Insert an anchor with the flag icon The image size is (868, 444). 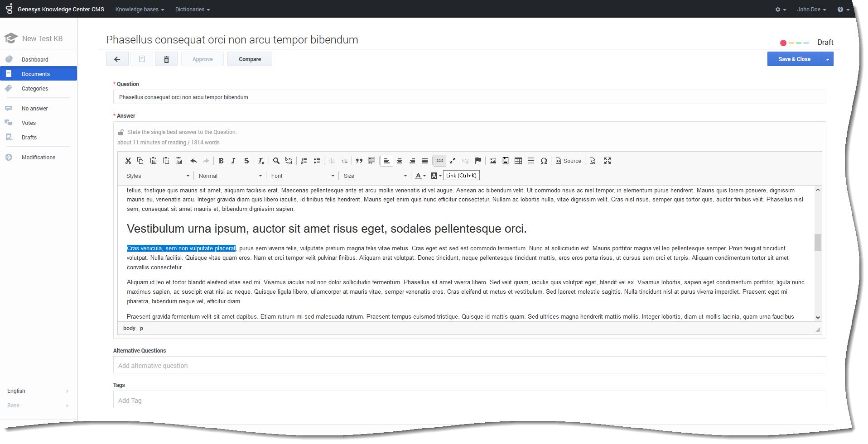coord(478,161)
